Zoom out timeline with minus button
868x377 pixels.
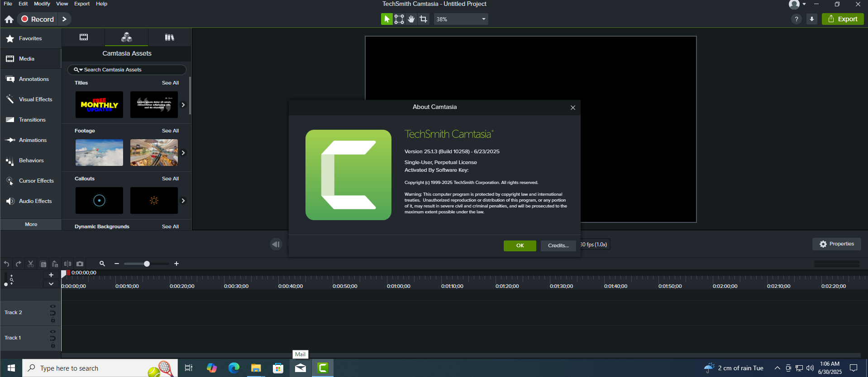pos(117,264)
